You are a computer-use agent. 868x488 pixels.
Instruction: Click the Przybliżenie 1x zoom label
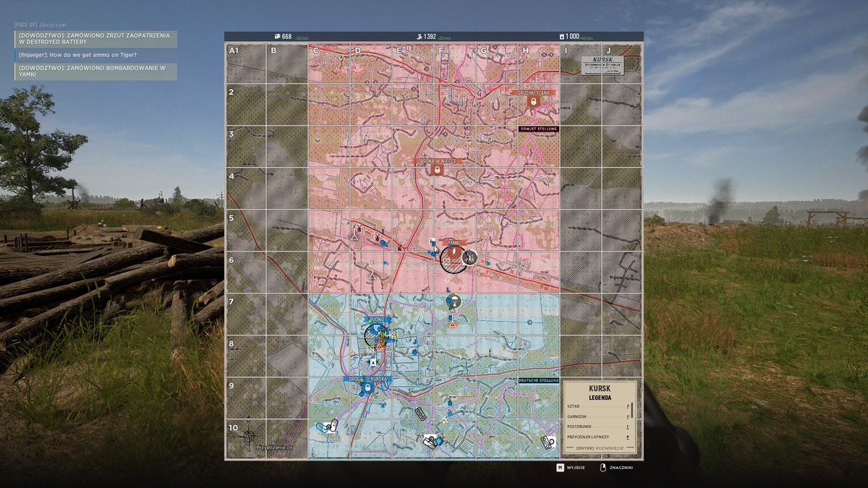click(x=276, y=448)
